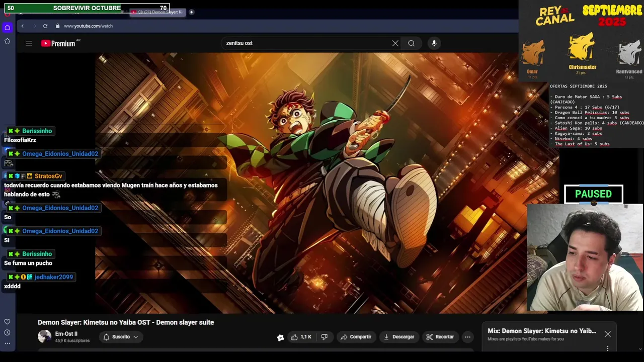Open Mix playlist vertical three-dot options
The width and height of the screenshot is (644, 362).
click(x=608, y=348)
